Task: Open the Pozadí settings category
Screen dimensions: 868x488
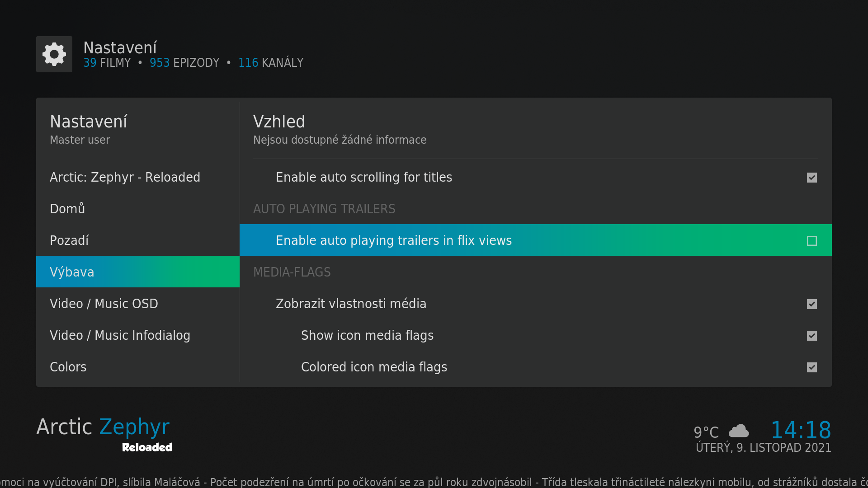Action: tap(69, 240)
